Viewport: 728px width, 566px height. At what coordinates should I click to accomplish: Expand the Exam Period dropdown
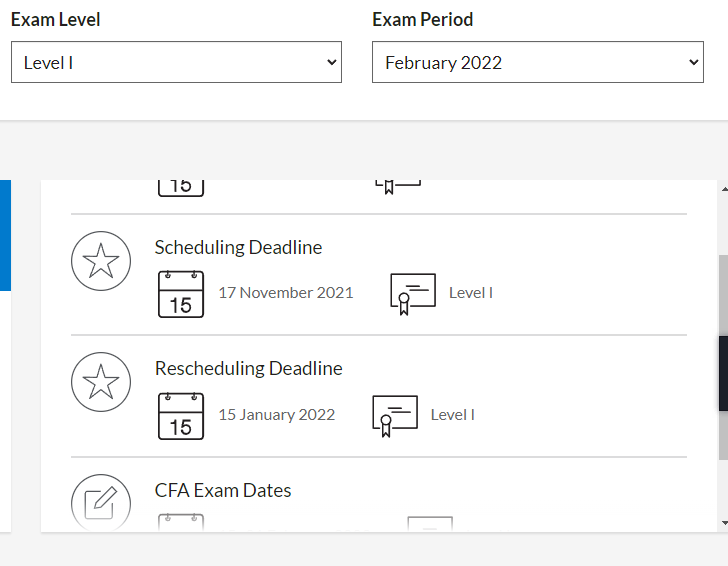coord(538,62)
